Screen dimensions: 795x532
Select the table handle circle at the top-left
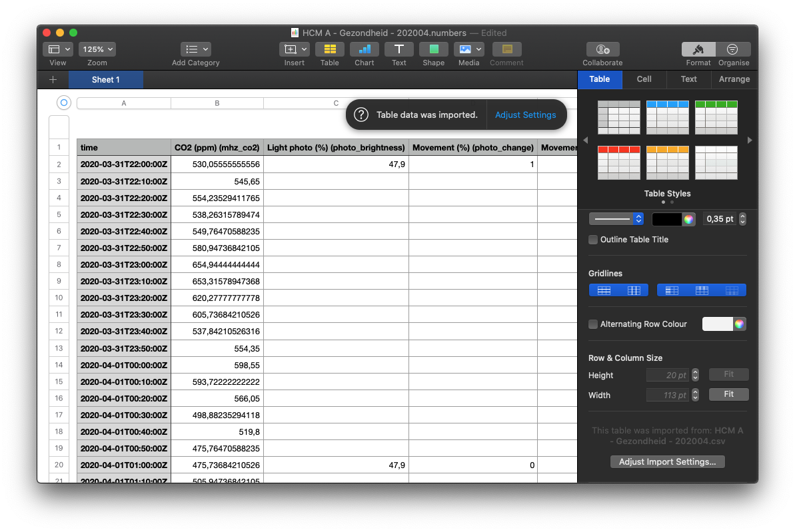click(63, 103)
